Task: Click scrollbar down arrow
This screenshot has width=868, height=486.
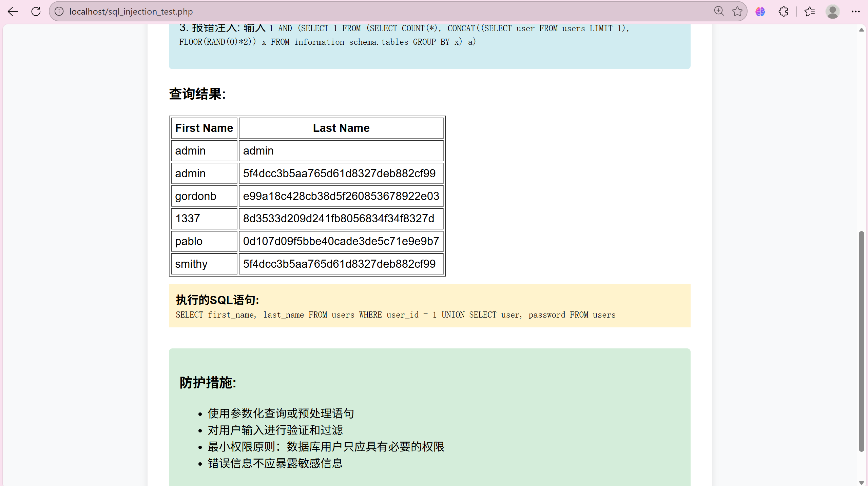Action: [x=861, y=482]
